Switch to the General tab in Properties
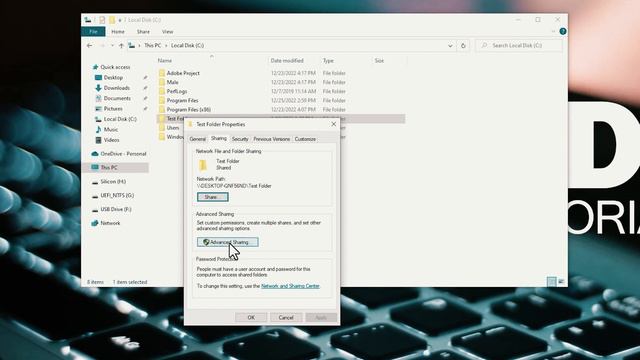Screen dimensions: 640x360 tap(198, 139)
